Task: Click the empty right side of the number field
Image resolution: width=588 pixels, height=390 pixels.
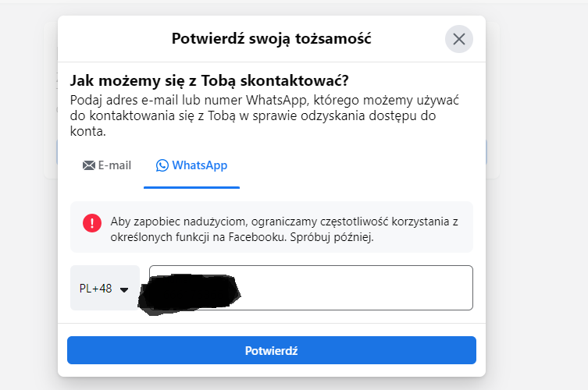Action: click(390, 288)
